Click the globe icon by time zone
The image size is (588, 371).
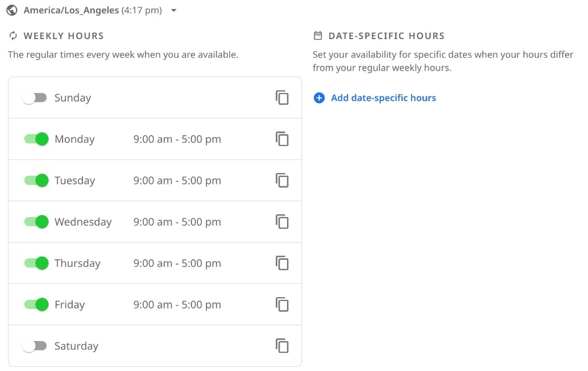12,10
